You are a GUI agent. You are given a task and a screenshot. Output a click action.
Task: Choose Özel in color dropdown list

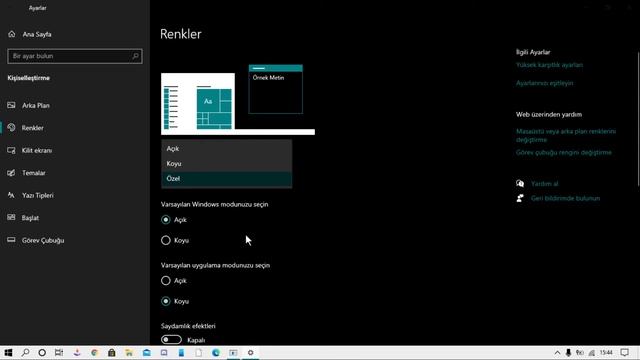pyautogui.click(x=227, y=179)
